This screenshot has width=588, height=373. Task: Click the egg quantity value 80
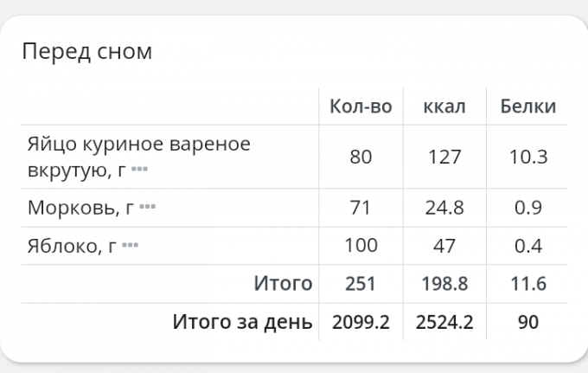coord(361,157)
